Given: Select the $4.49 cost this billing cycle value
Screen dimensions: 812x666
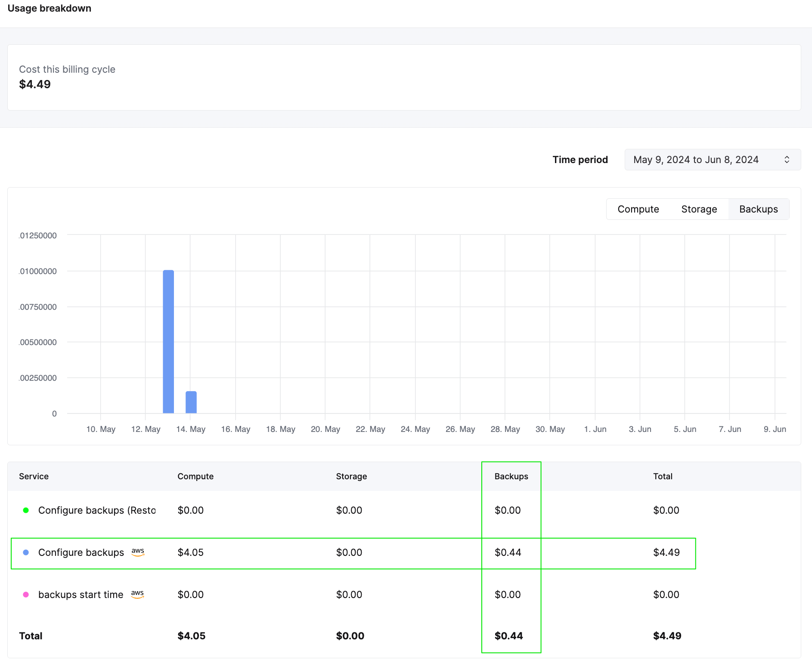Looking at the screenshot, I should (x=34, y=84).
